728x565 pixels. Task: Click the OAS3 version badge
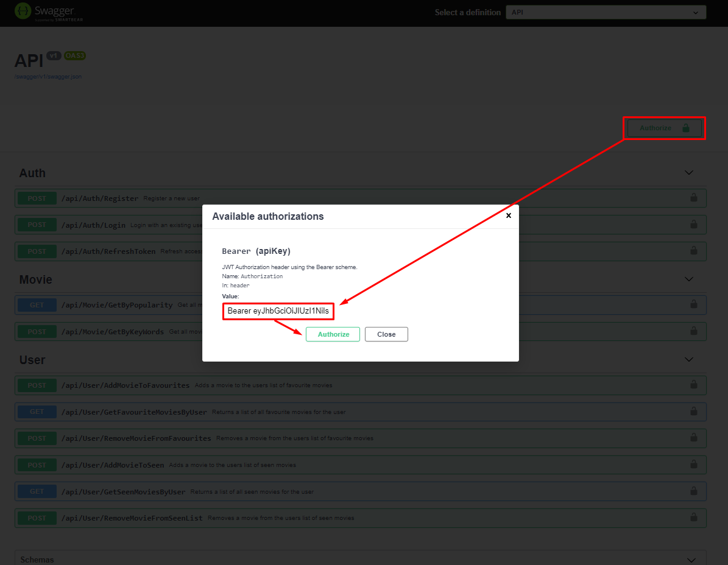pos(75,55)
